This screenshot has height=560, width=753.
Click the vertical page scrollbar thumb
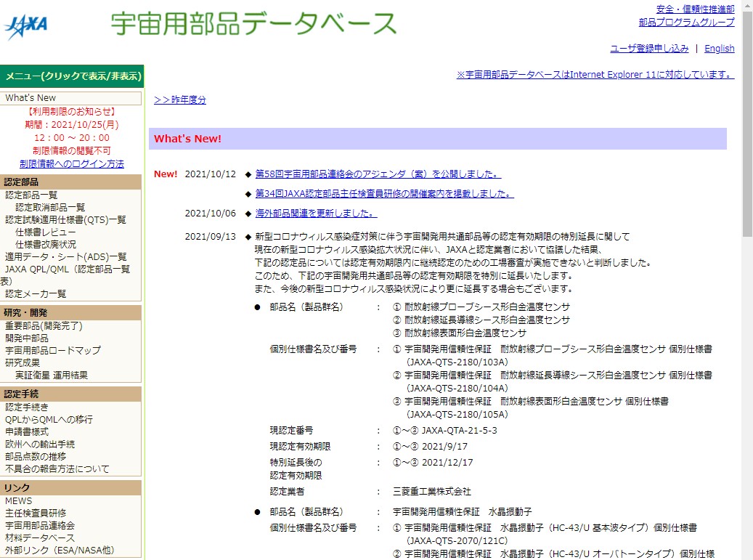pyautogui.click(x=747, y=123)
